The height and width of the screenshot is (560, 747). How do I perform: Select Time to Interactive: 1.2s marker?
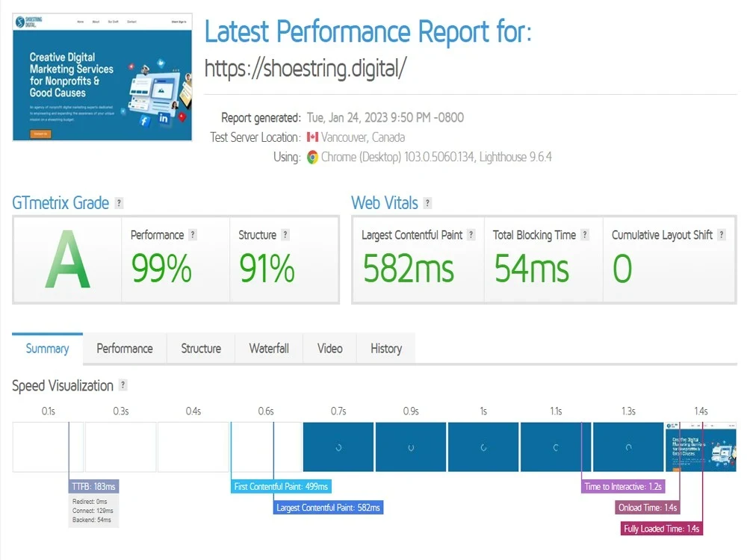(623, 487)
